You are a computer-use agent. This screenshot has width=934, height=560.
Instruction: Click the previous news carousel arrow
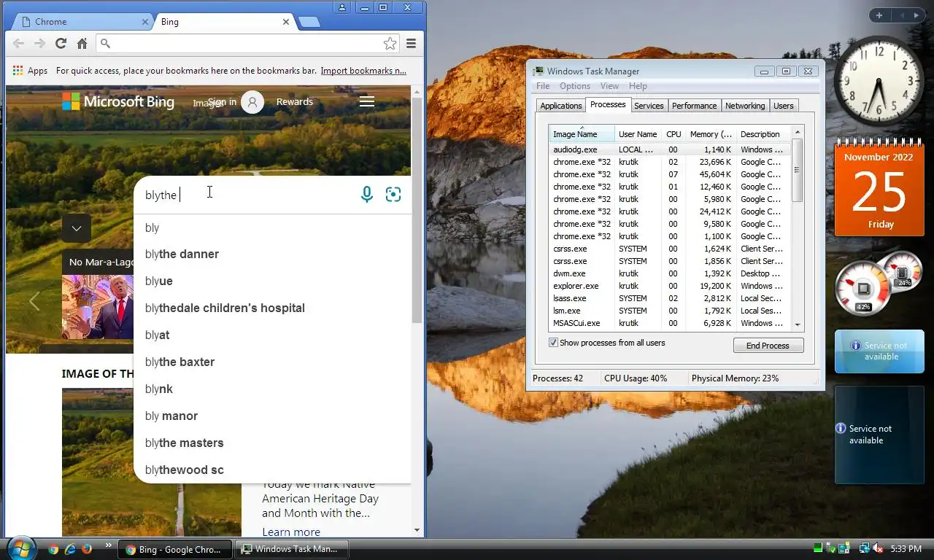click(34, 301)
